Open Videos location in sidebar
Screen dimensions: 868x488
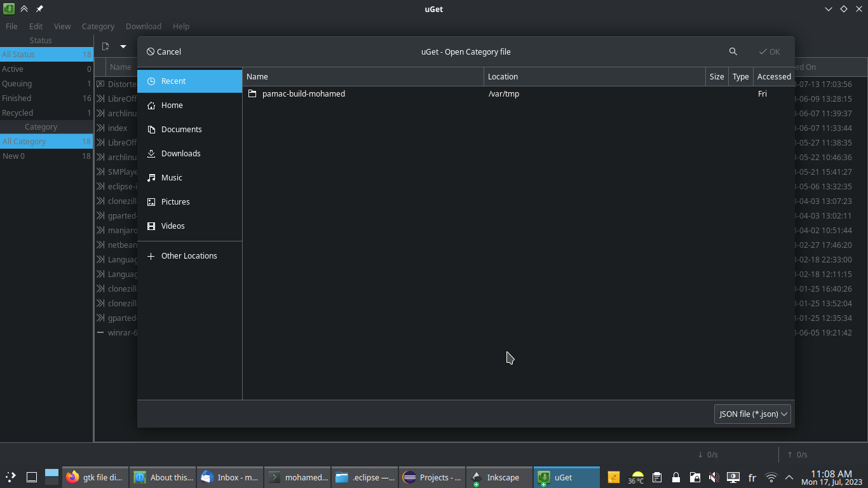coord(189,226)
